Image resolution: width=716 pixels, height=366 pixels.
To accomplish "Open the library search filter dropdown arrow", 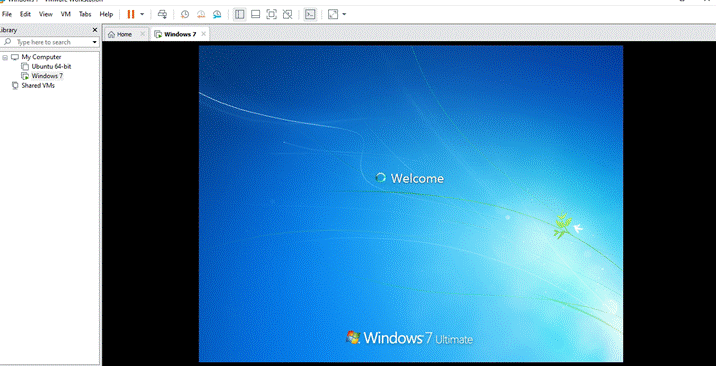I will coord(95,42).
